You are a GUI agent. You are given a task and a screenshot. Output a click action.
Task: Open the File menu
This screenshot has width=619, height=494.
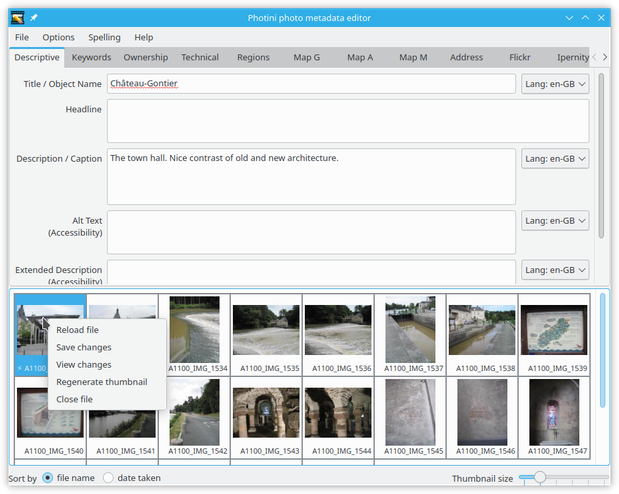pyautogui.click(x=22, y=37)
